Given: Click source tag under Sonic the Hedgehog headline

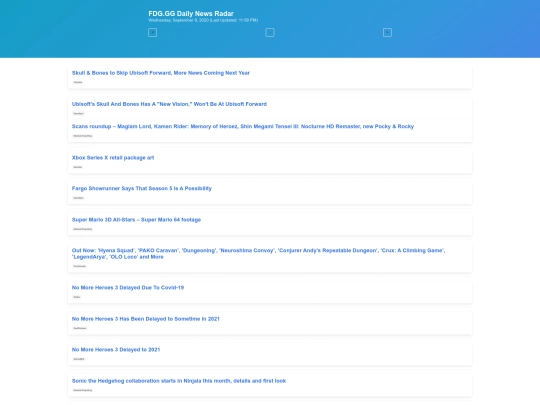Looking at the screenshot, I should 83,390.
